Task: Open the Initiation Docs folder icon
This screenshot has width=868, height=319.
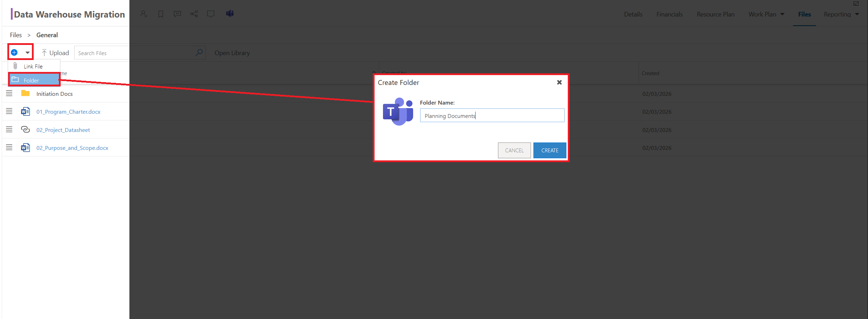Action: [25, 93]
